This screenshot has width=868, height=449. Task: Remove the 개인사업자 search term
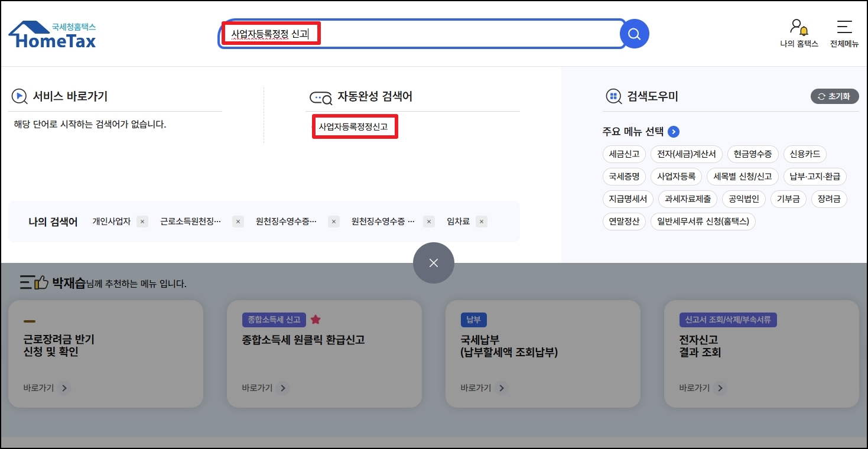[142, 221]
